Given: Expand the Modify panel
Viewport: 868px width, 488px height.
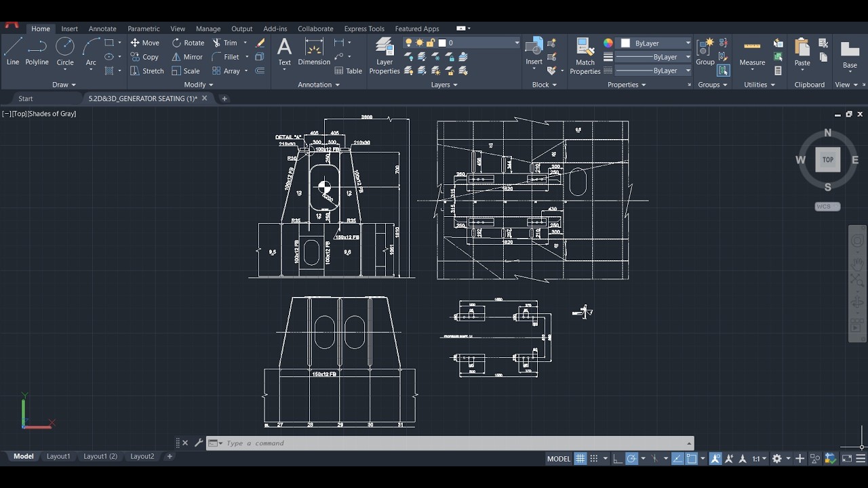Looking at the screenshot, I should coord(199,85).
